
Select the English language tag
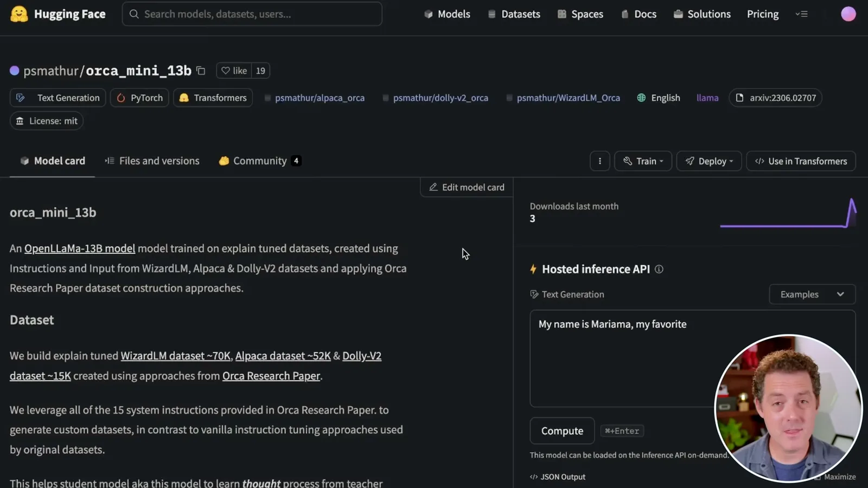point(659,98)
